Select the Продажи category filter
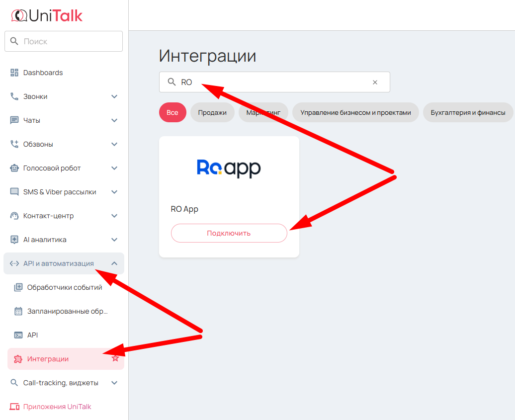The height and width of the screenshot is (420, 515). pos(212,113)
